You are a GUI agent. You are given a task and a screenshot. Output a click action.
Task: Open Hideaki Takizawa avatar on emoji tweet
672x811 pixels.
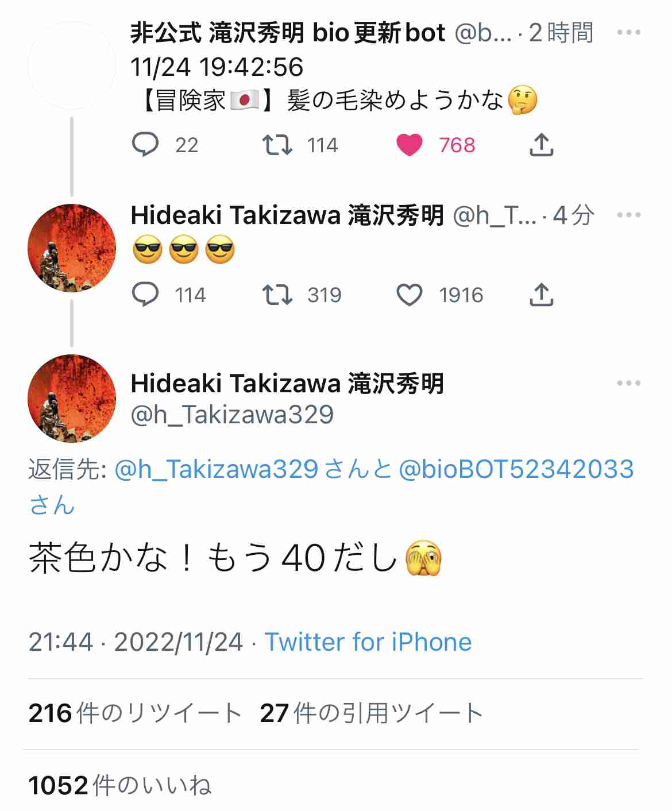(x=72, y=248)
